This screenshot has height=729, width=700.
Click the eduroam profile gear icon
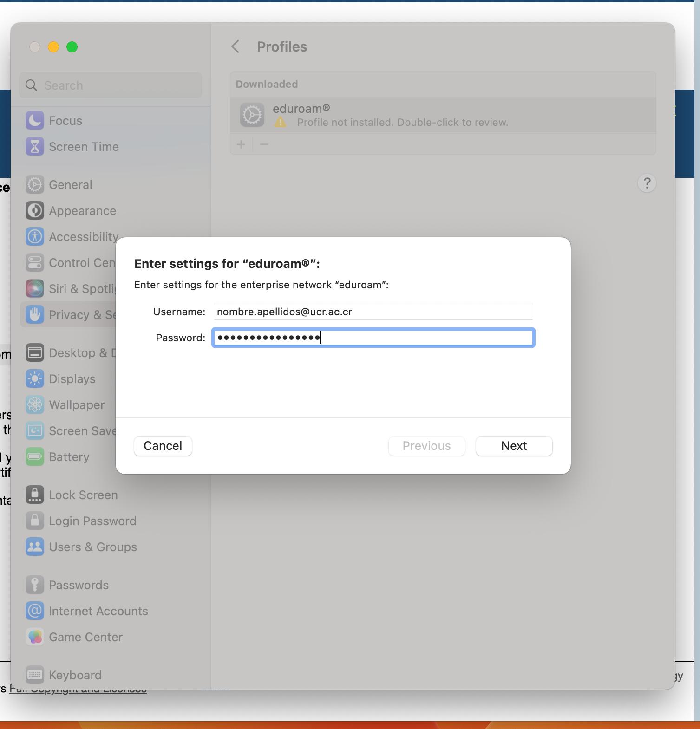[252, 115]
